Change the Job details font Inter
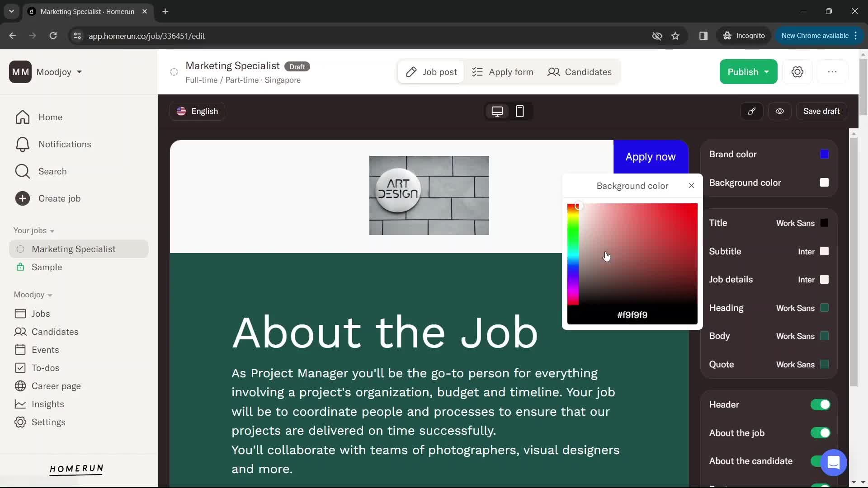Screen dimensions: 868x488 pyautogui.click(x=806, y=280)
